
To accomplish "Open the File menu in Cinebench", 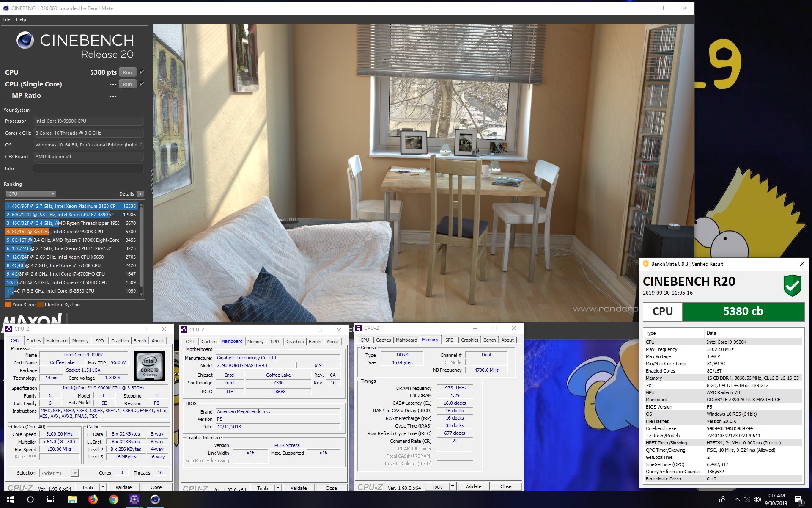I will click(6, 19).
